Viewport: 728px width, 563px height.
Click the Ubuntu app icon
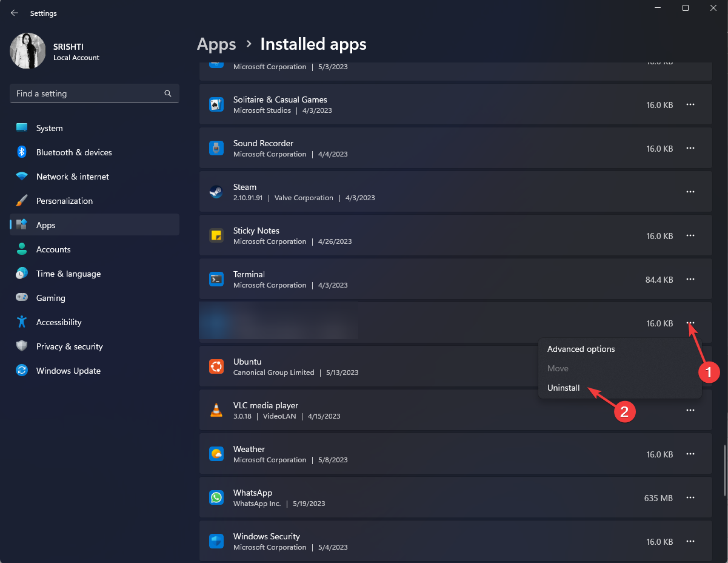[216, 366]
